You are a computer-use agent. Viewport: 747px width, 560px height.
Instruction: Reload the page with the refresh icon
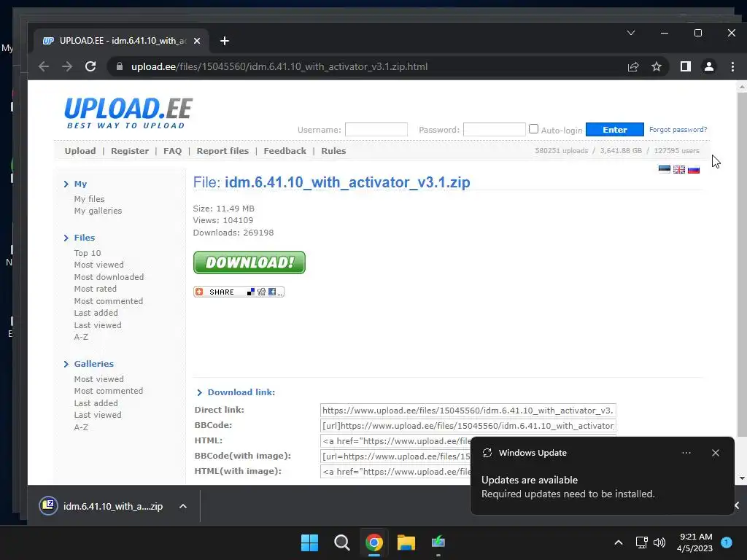[90, 66]
